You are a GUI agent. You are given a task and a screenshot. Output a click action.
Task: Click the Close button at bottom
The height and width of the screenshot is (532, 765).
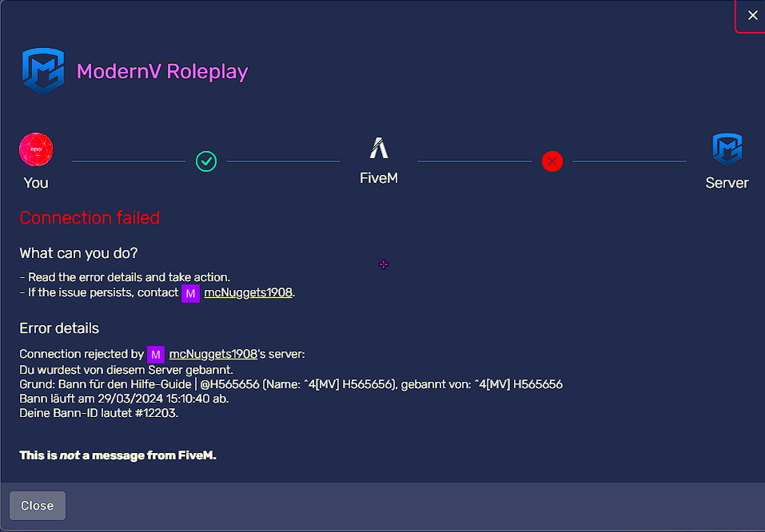click(38, 506)
